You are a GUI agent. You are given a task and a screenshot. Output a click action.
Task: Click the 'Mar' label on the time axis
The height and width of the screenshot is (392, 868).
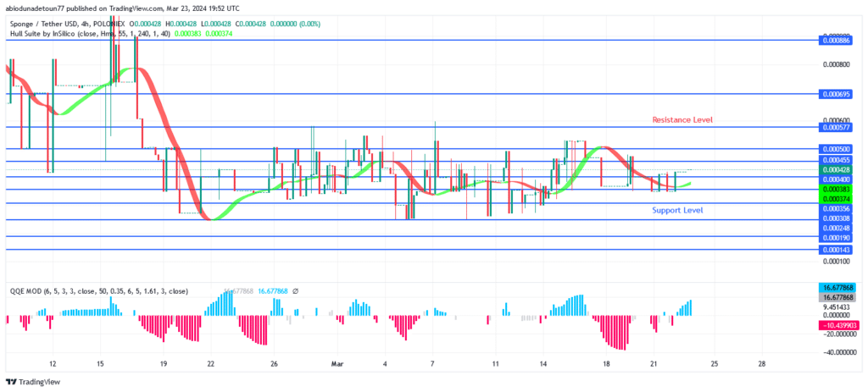(337, 364)
